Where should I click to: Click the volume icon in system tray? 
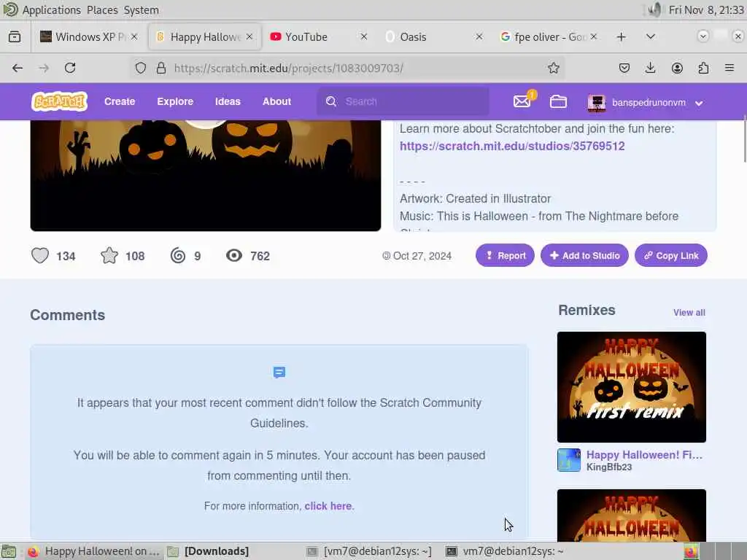pos(655,9)
